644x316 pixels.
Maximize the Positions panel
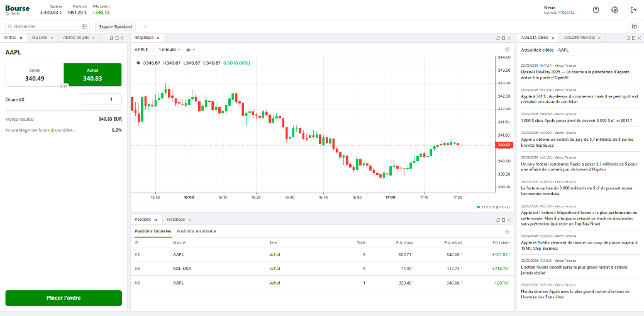point(504,220)
